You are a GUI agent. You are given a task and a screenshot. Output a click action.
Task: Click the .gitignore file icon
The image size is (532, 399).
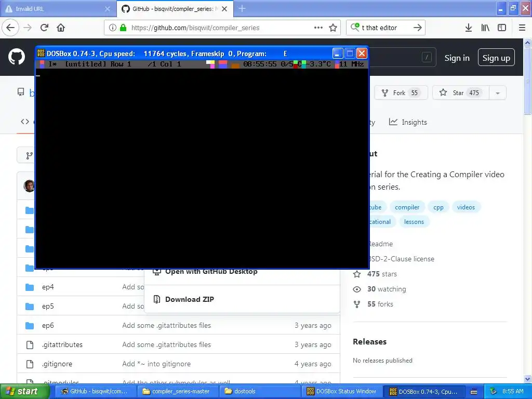coord(30,364)
